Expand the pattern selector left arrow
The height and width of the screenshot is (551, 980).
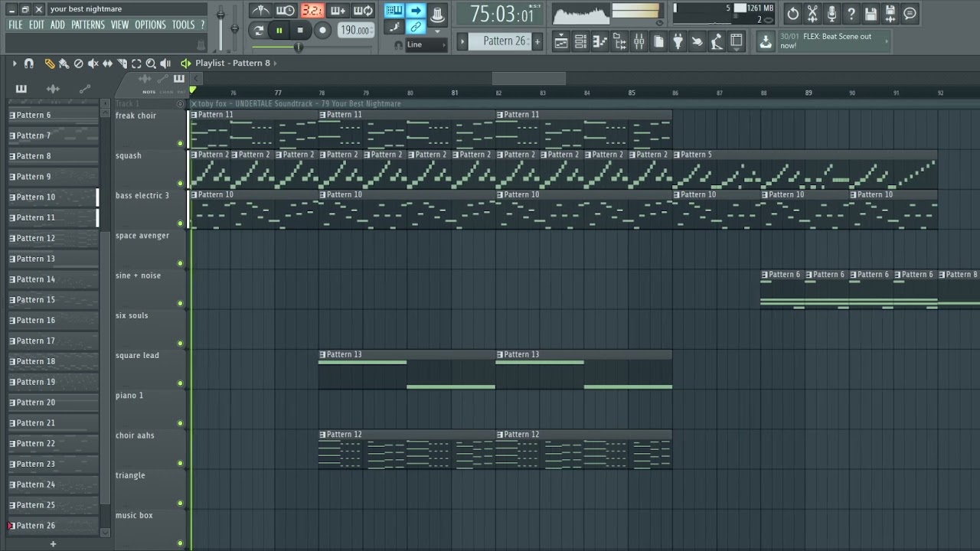[462, 41]
